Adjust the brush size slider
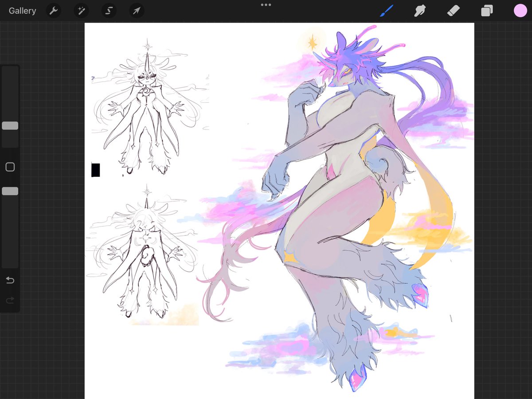 [10, 125]
